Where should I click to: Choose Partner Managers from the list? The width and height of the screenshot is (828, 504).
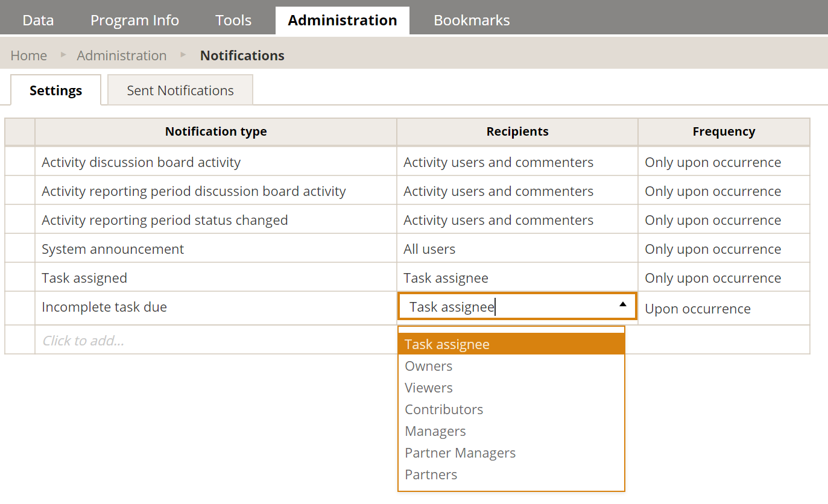tap(460, 453)
